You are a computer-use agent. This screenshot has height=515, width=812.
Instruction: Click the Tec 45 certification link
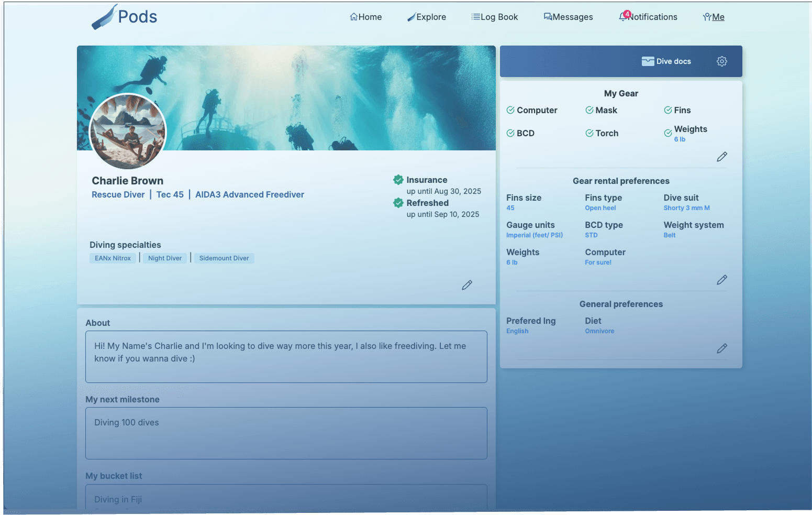point(170,194)
